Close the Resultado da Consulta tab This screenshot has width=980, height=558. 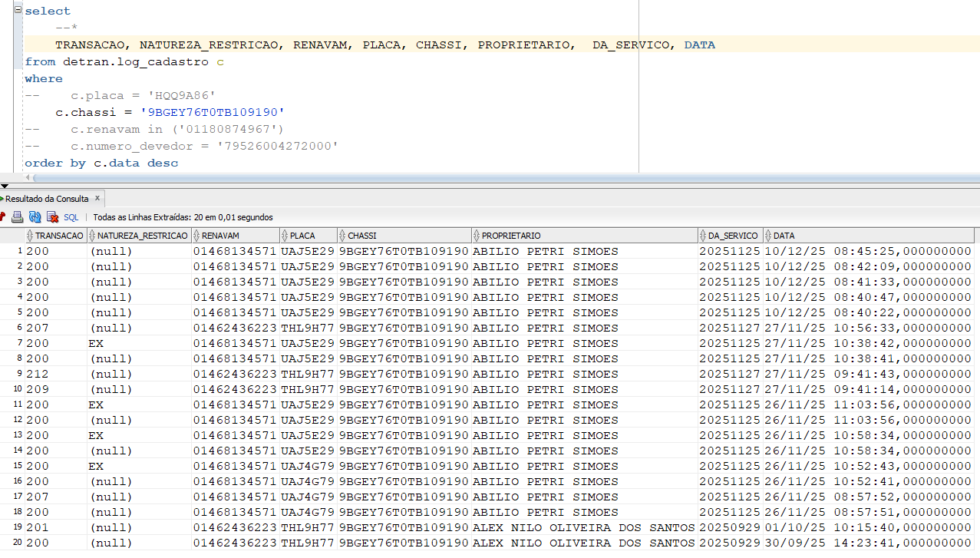(97, 198)
